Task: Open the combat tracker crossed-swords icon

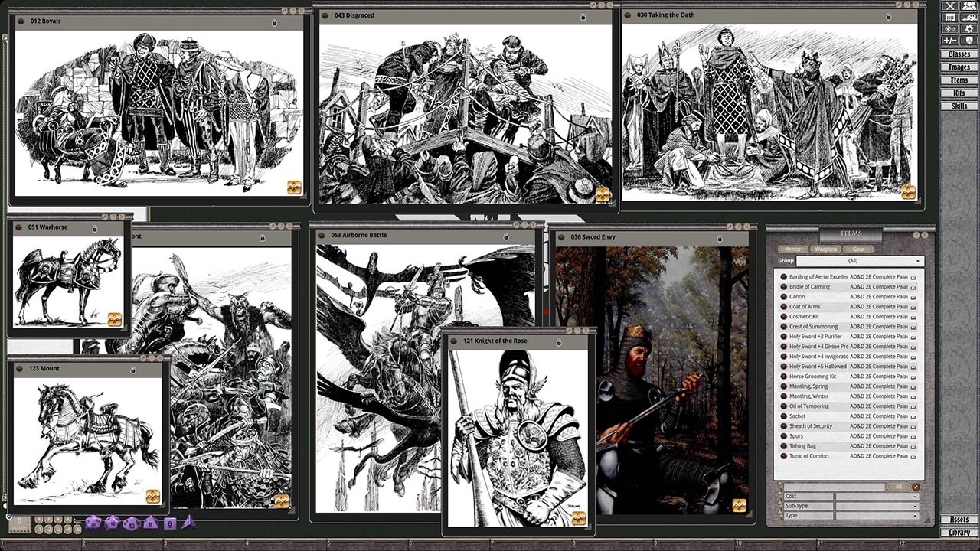Action: 950,6
